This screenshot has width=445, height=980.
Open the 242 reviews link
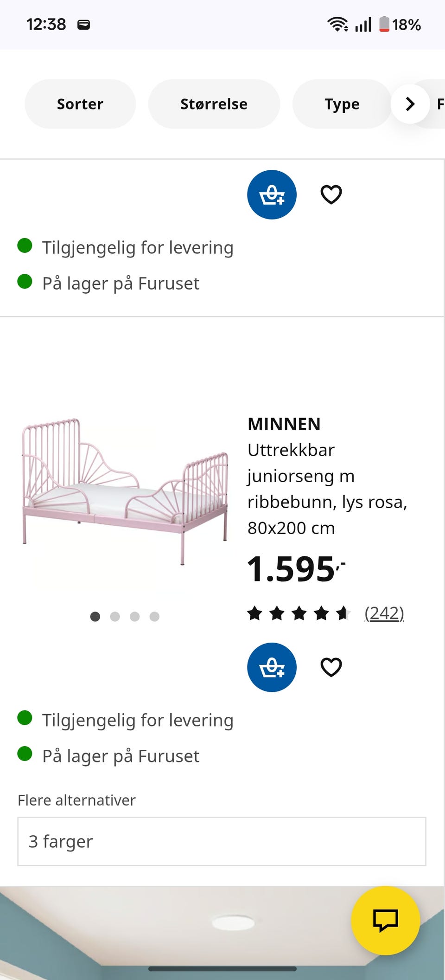click(384, 613)
